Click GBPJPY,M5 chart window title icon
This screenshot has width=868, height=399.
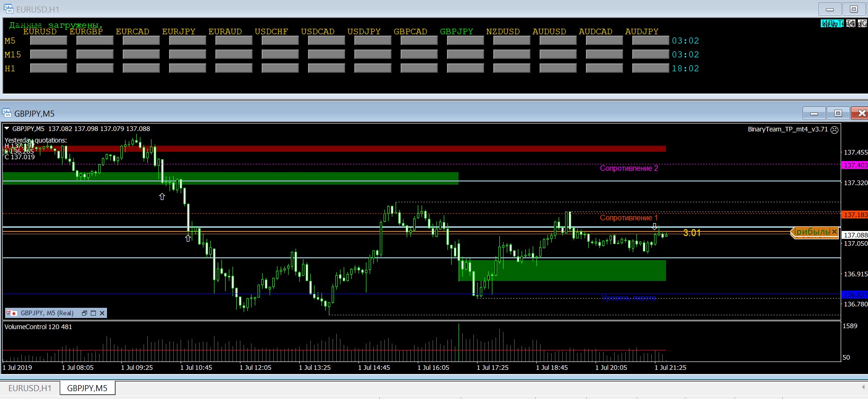click(7, 113)
